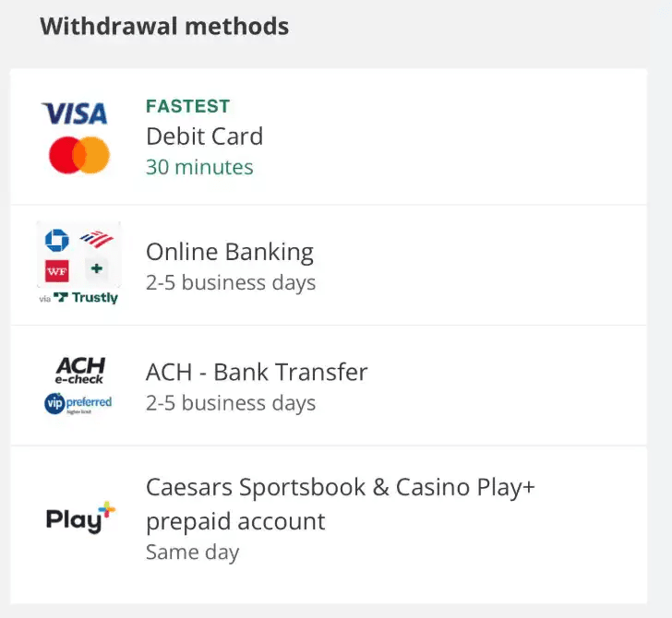Click the VISA logo icon
The width and height of the screenshot is (672, 618).
click(x=74, y=113)
